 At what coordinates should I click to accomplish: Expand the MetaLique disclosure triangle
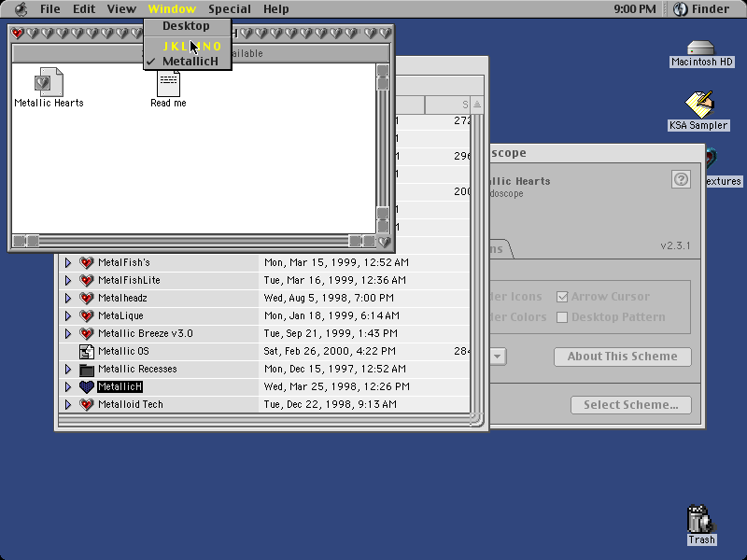pyautogui.click(x=68, y=315)
